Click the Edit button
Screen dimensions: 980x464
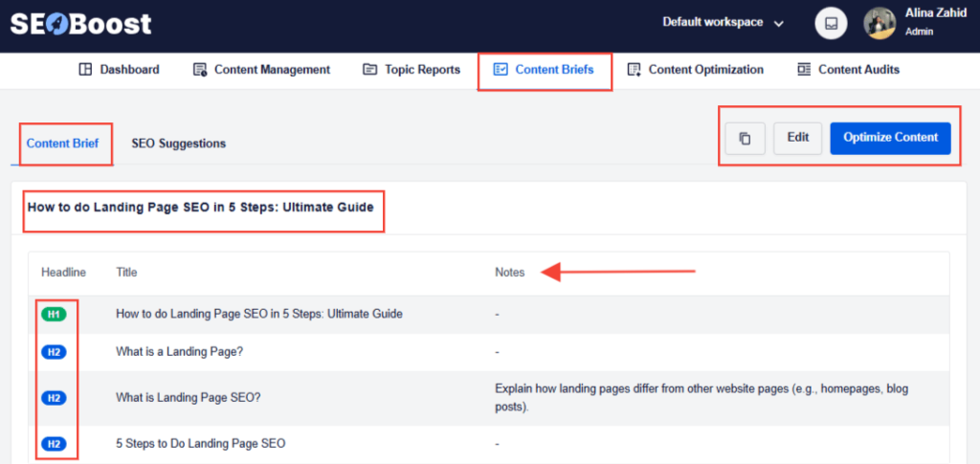798,138
